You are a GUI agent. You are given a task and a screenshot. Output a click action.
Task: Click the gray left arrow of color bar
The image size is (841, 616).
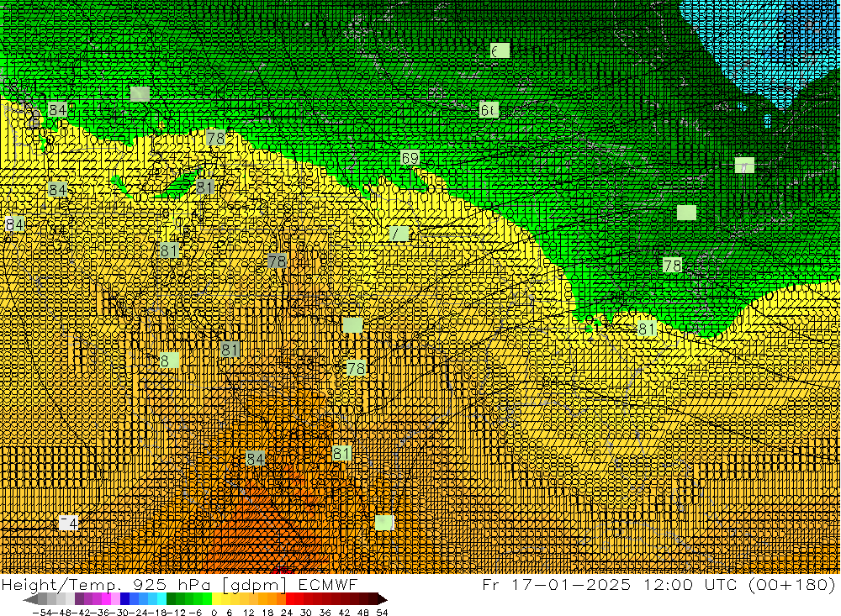pos(30,599)
